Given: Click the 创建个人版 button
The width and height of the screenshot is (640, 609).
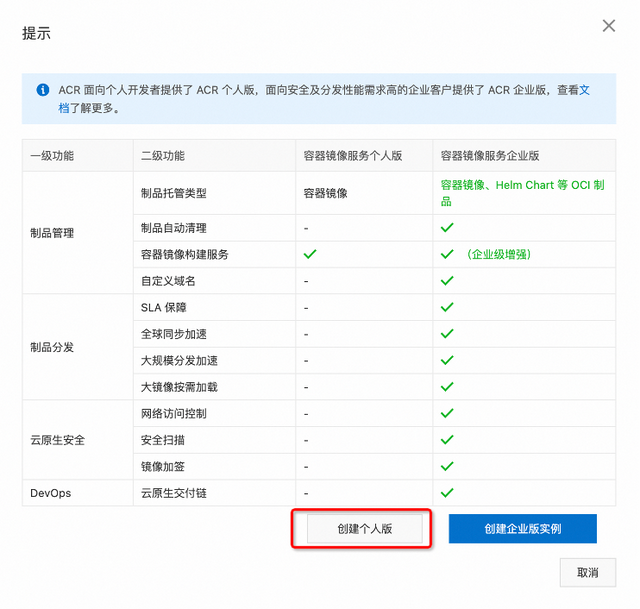Looking at the screenshot, I should [x=364, y=529].
